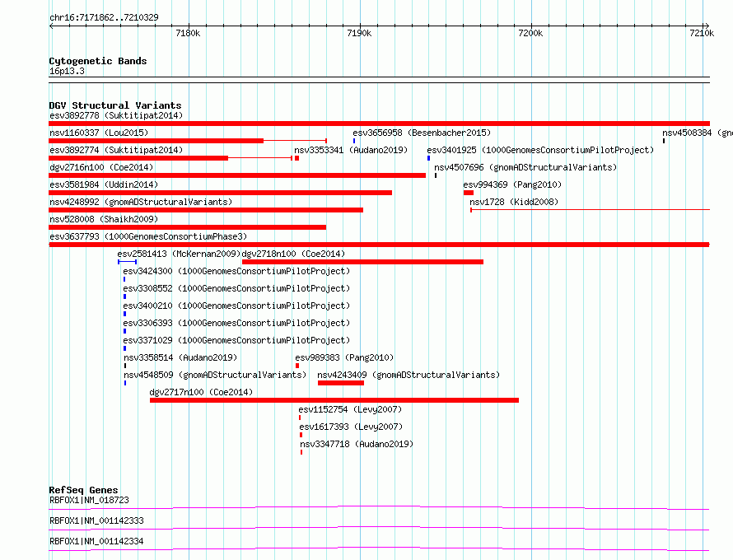Select esv1152754 (Levy2007) label
This screenshot has height=560, width=733.
click(350, 409)
